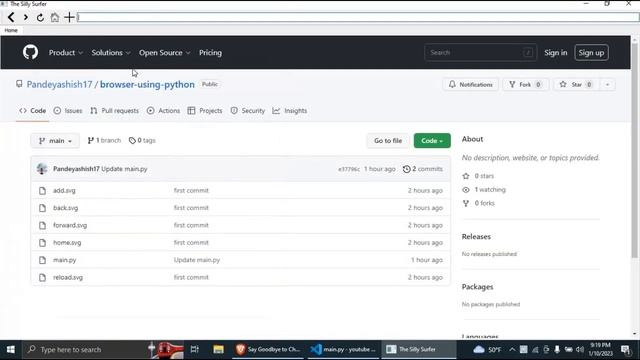Viewport: 640px width, 360px height.
Task: Open the 2 commits history link
Action: [422, 169]
